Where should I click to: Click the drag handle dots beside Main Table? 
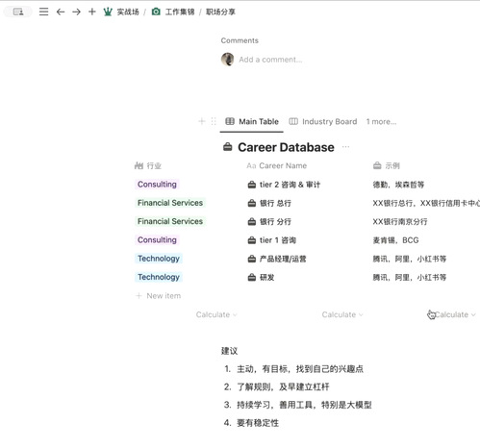click(x=214, y=121)
